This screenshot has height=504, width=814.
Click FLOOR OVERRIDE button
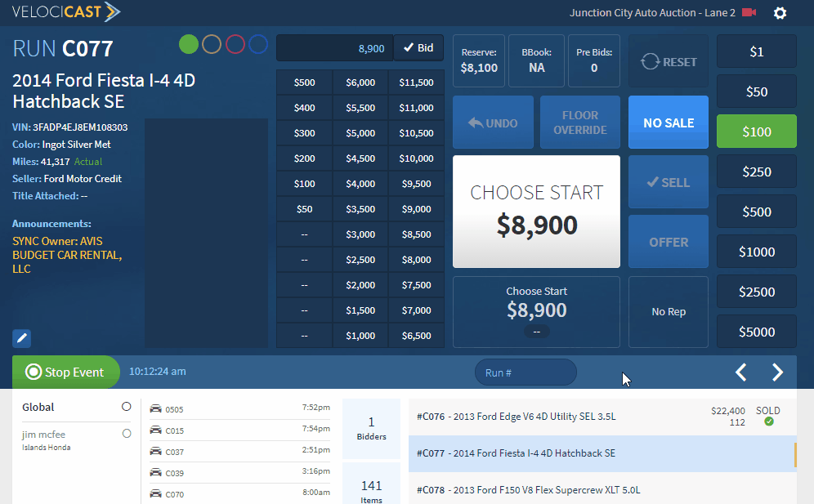pyautogui.click(x=580, y=123)
